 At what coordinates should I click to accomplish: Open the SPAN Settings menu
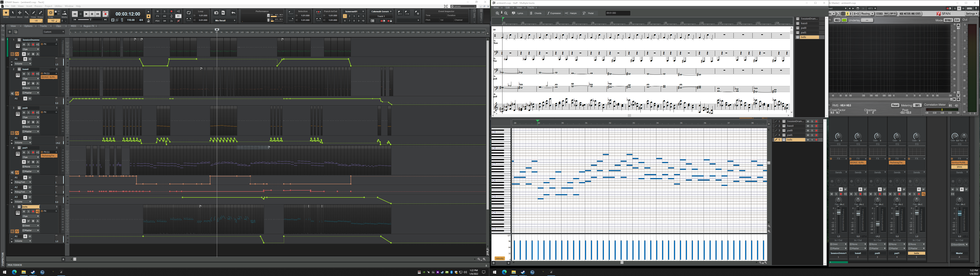[972, 14]
